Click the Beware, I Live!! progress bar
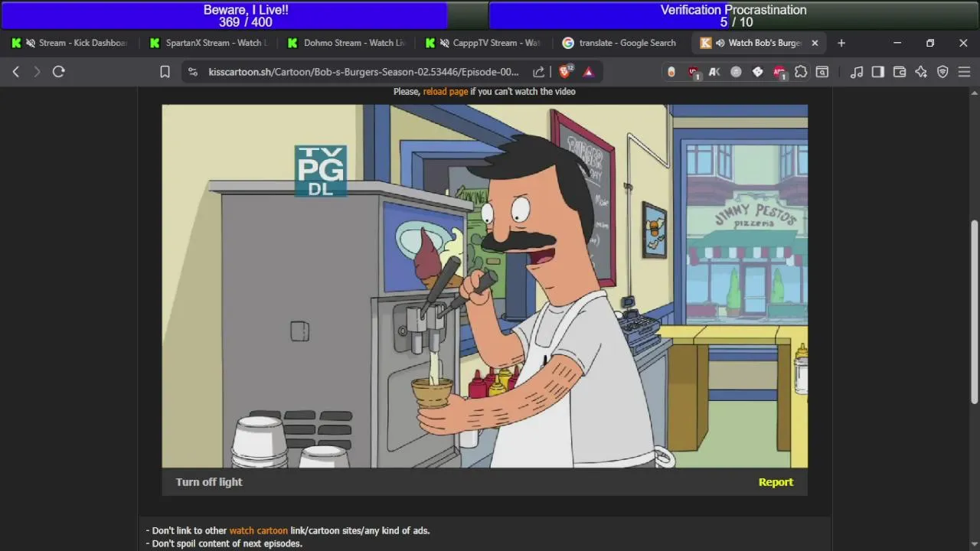The image size is (980, 551). [245, 15]
